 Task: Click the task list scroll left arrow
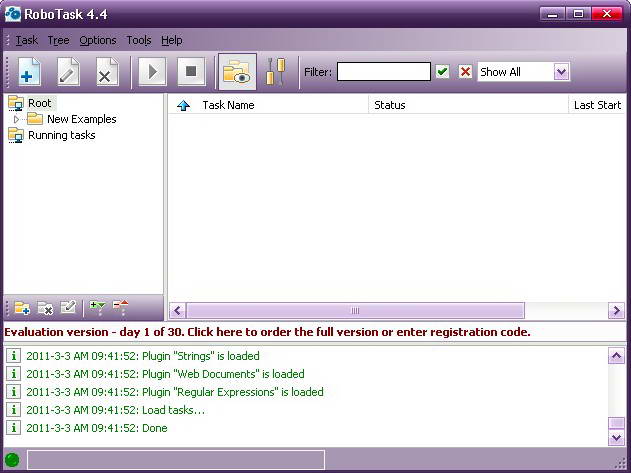pyautogui.click(x=177, y=311)
